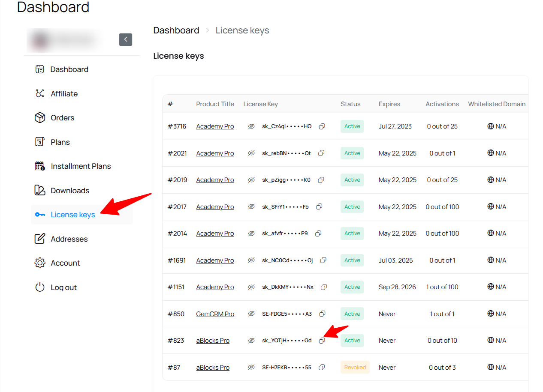Show hidden key for order #2017
Screen dimensions: 543x392
(251, 207)
